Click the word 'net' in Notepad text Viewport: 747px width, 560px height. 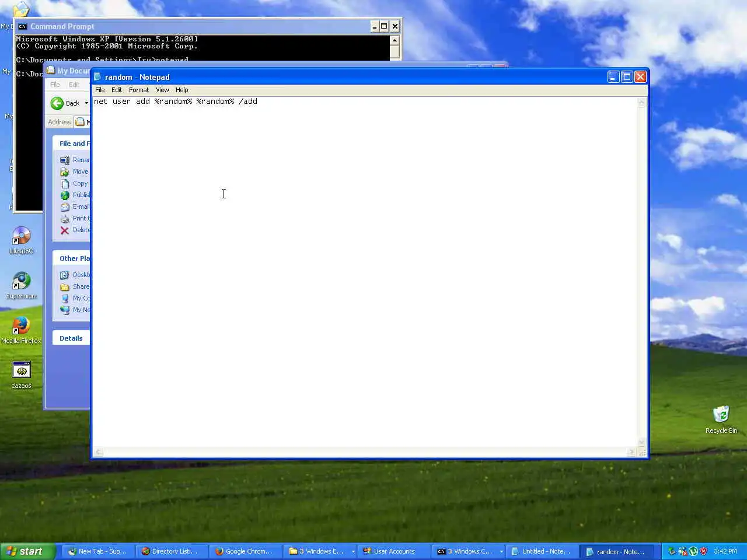[100, 101]
